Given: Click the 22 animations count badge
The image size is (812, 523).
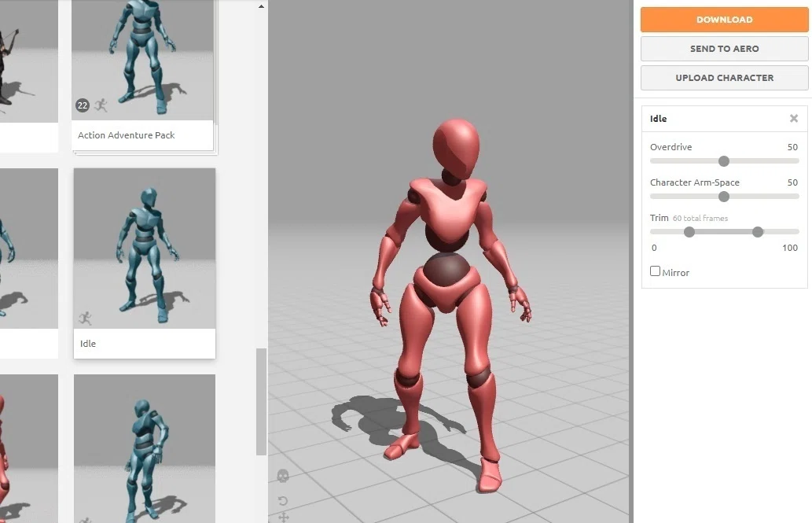Looking at the screenshot, I should [83, 105].
